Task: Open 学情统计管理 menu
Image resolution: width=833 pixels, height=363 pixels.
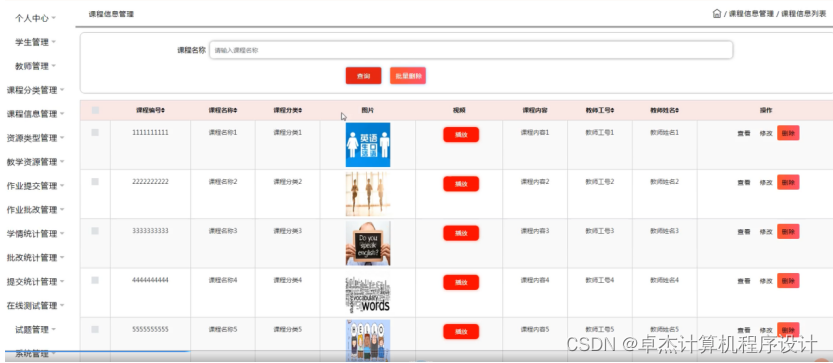Action: (35, 233)
